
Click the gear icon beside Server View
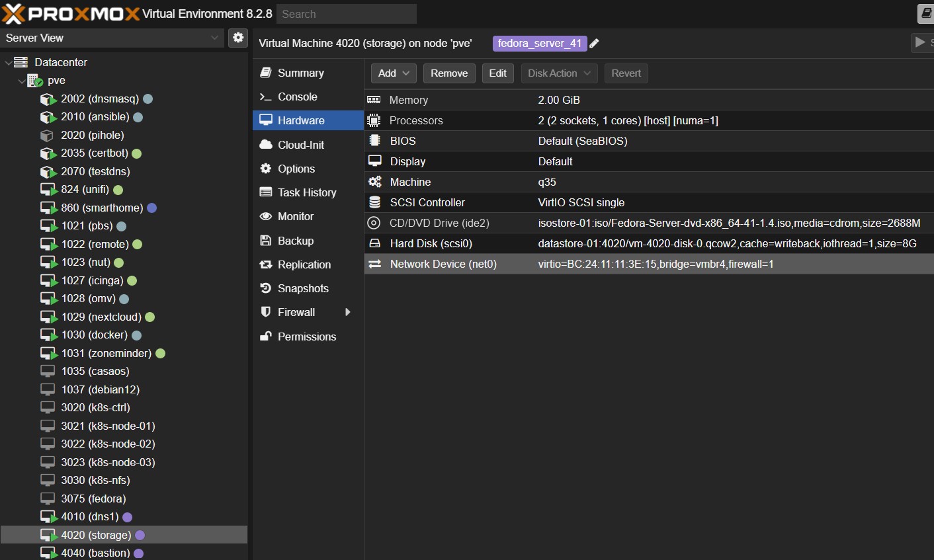[238, 38]
